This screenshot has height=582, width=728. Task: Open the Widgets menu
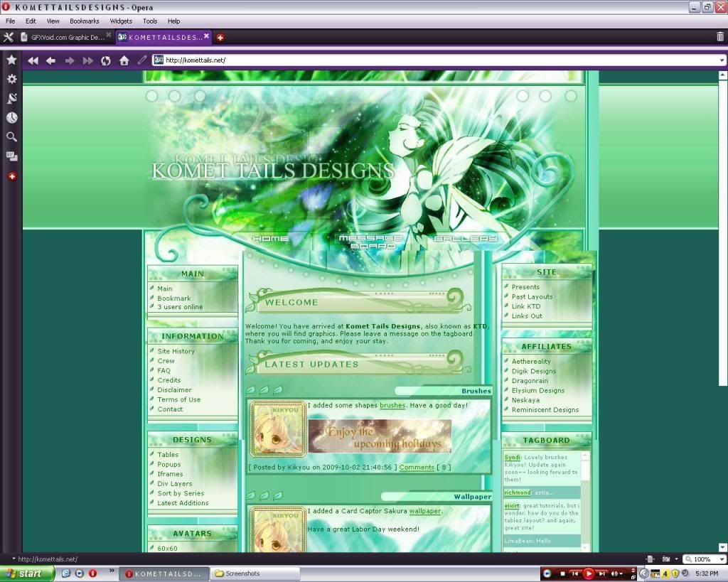(121, 21)
